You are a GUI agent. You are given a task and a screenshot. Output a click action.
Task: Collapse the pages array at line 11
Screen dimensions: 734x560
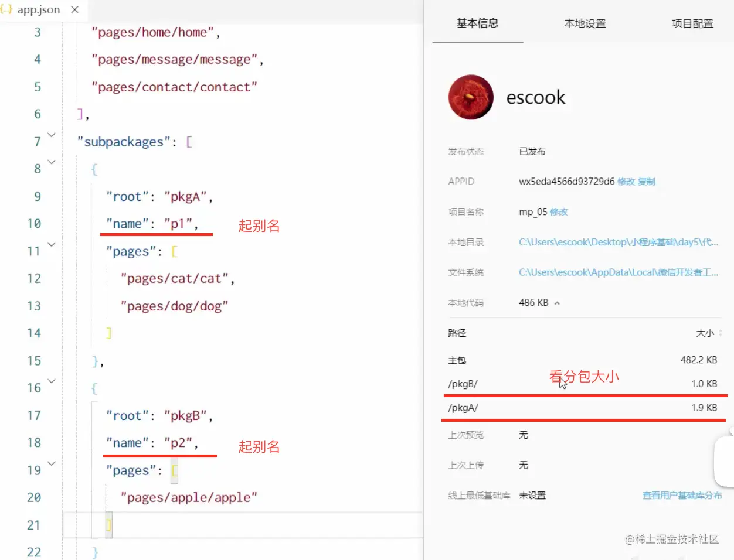(x=52, y=245)
